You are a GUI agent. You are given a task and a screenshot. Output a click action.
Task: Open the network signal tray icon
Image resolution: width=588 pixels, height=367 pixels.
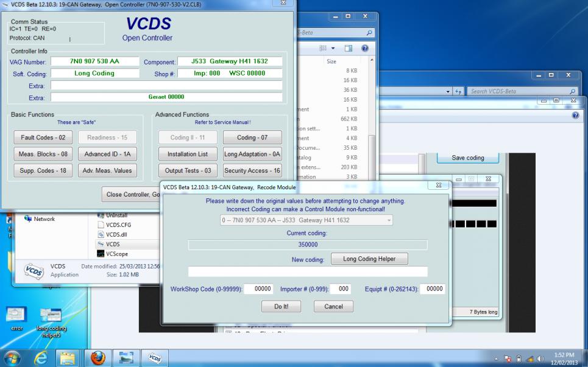pyautogui.click(x=530, y=358)
